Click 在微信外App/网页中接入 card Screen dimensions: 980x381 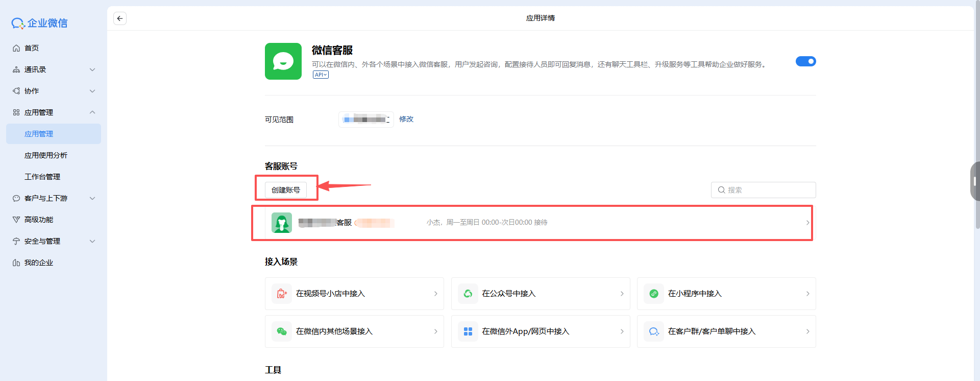tap(541, 331)
